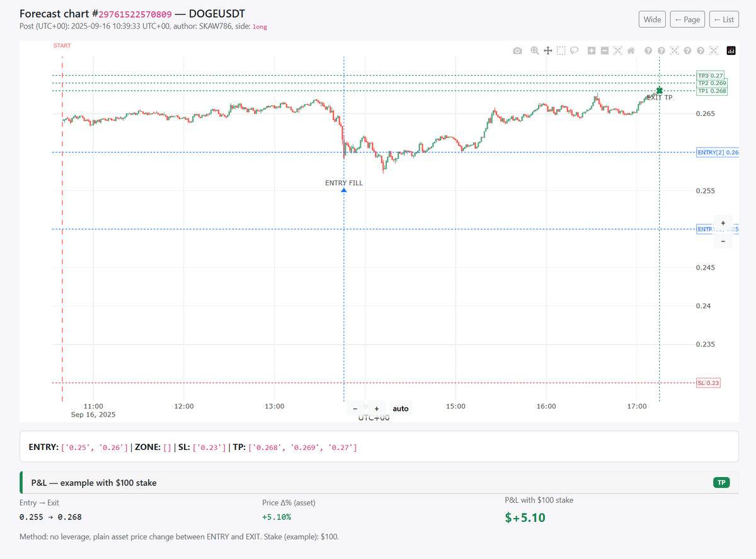Click the Sep 16, 2025 date label
756x559 pixels.
(93, 415)
